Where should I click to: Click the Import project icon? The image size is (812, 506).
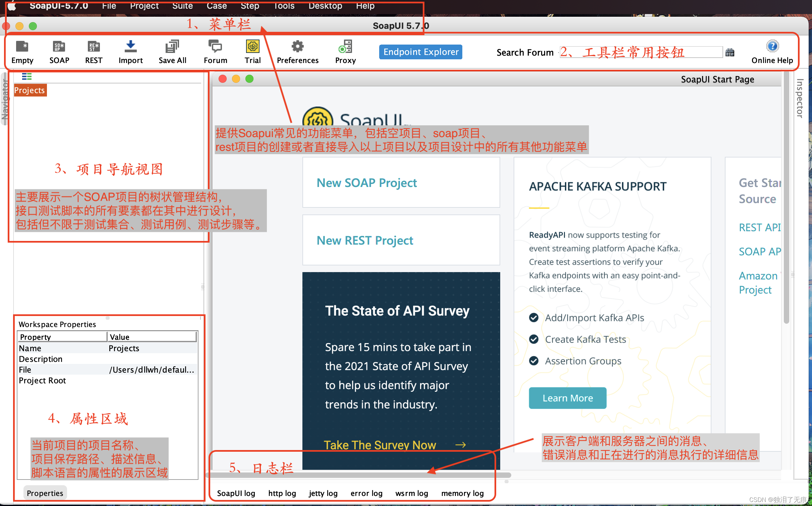(x=130, y=47)
